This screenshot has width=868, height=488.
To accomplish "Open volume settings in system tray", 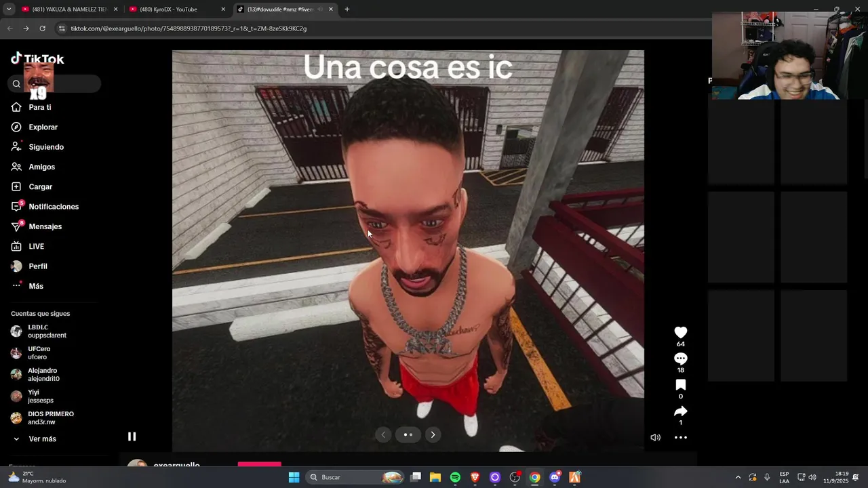I will point(812,477).
